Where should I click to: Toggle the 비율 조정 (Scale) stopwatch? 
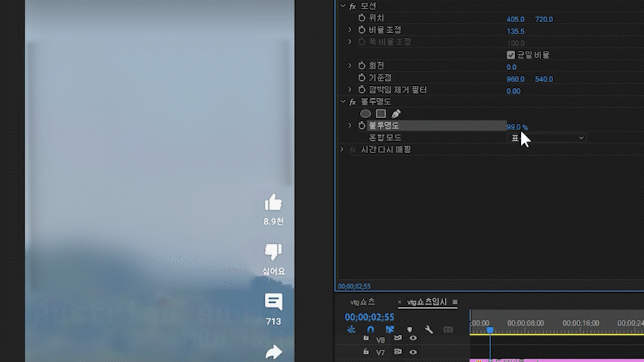click(361, 29)
